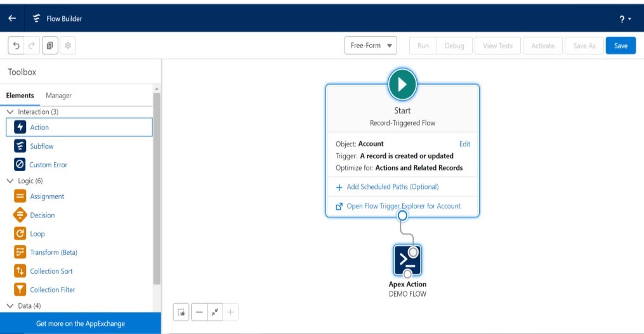This screenshot has height=334, width=644.
Task: Select the Transform (Beta) element icon
Action: tap(20, 252)
